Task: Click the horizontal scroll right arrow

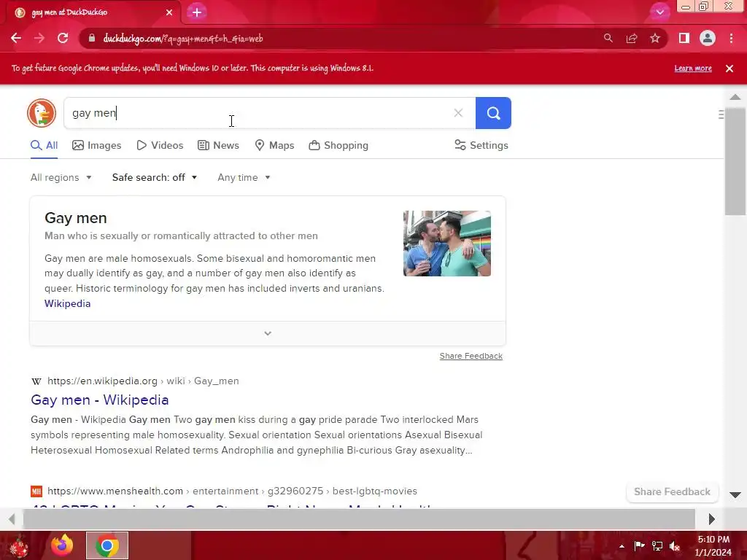Action: click(x=712, y=518)
